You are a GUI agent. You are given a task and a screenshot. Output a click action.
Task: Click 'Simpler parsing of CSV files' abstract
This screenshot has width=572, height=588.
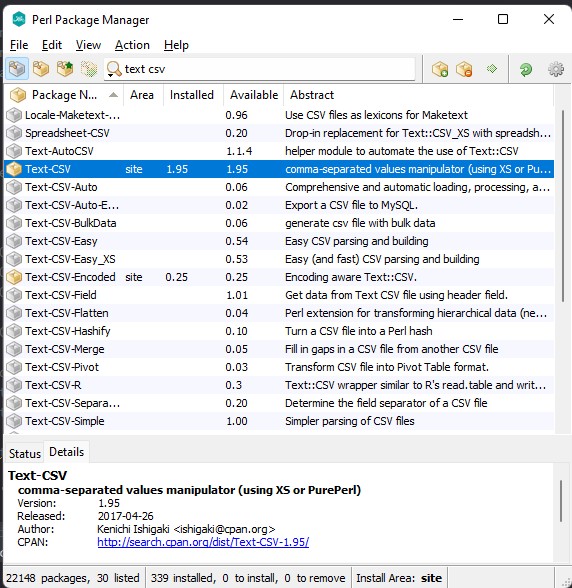pyautogui.click(x=350, y=421)
